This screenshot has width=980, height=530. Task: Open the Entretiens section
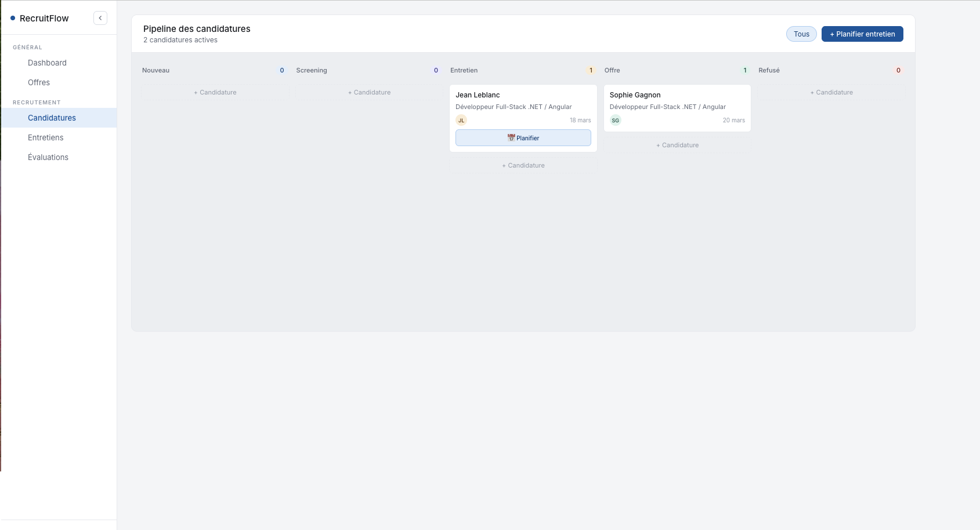45,137
